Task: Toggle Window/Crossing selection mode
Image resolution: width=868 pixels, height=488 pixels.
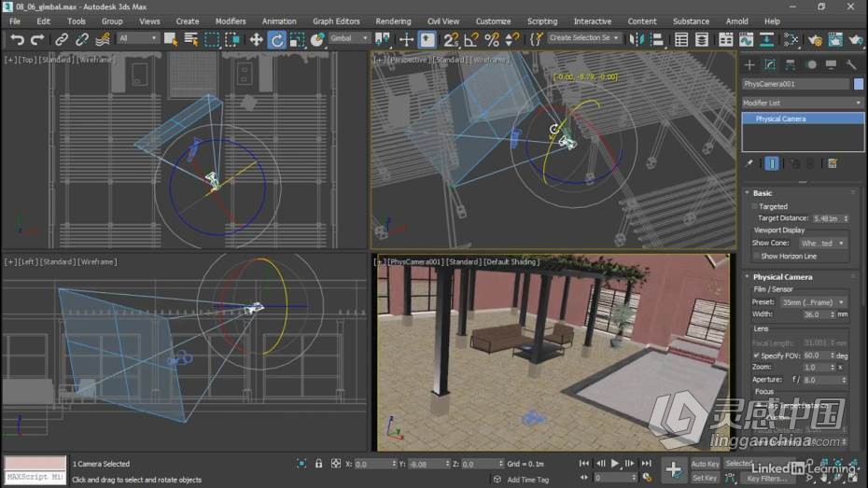Action: (232, 39)
